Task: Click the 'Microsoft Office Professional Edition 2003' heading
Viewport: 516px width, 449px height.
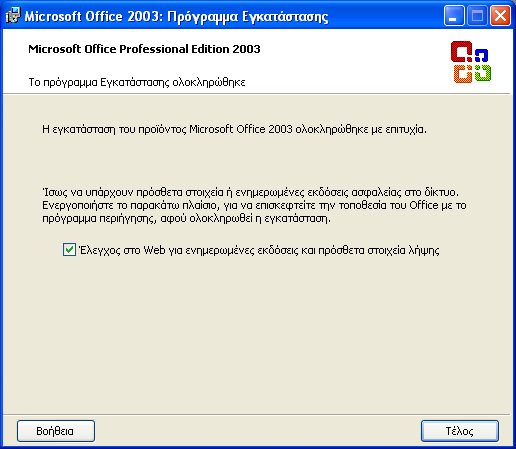Action: (144, 49)
